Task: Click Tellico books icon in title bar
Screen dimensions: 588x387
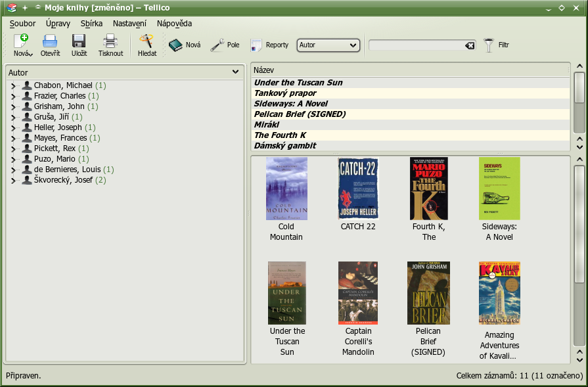Action: coord(12,7)
